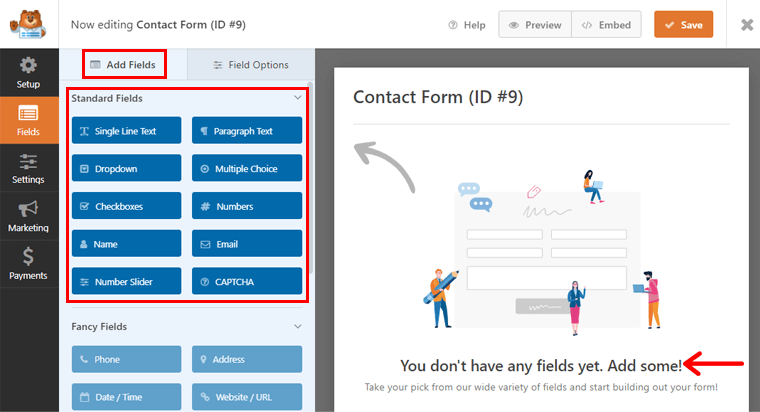Click the Contact Form title

pyautogui.click(x=438, y=98)
